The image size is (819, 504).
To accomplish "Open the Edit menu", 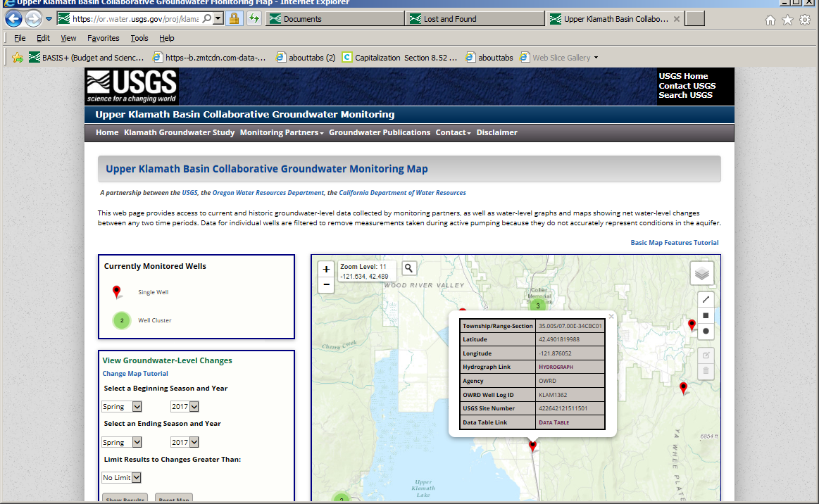I will pyautogui.click(x=43, y=38).
